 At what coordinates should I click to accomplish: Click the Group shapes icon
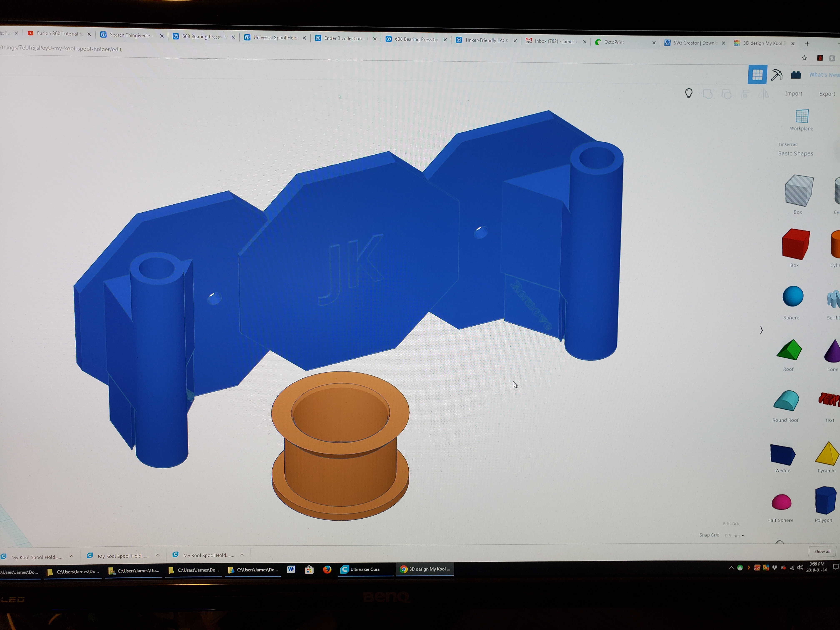click(707, 94)
